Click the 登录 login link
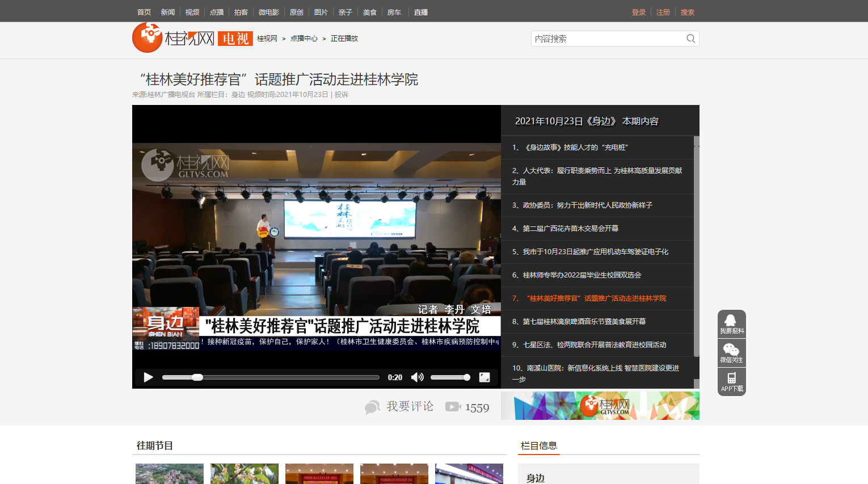Screen dimensions: 868x484 coord(639,12)
